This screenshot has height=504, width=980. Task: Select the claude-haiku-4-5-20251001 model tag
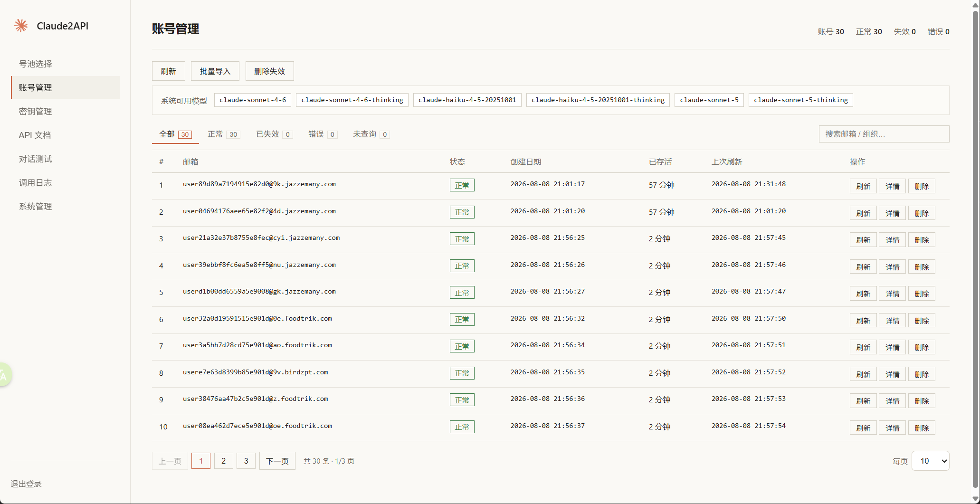point(467,100)
